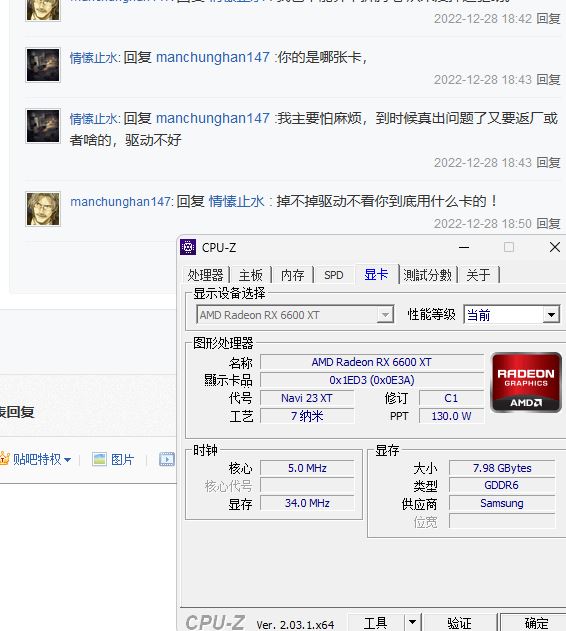Click the CPU-Z application icon in title bar

pos(188,247)
